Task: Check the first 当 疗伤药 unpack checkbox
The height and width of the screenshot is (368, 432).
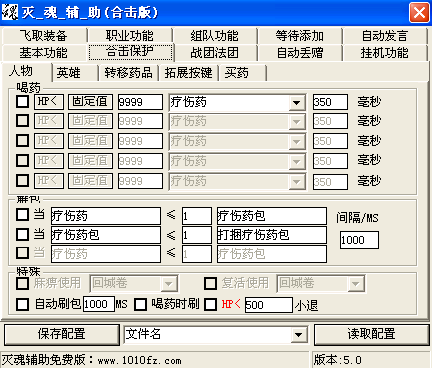Action: click(x=22, y=215)
